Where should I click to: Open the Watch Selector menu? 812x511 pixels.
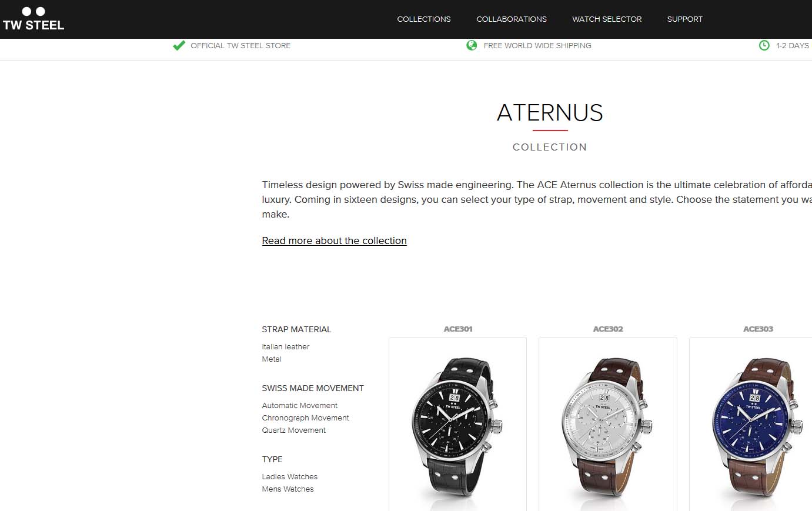[x=607, y=19]
